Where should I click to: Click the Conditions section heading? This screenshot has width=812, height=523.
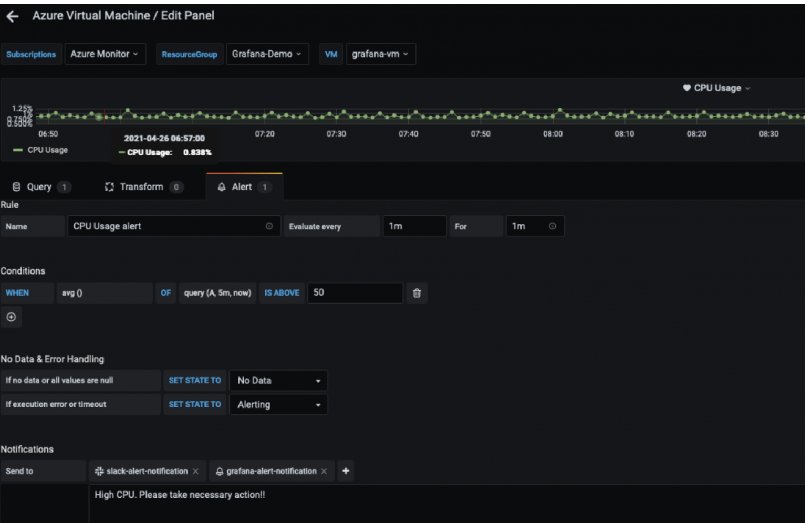23,271
